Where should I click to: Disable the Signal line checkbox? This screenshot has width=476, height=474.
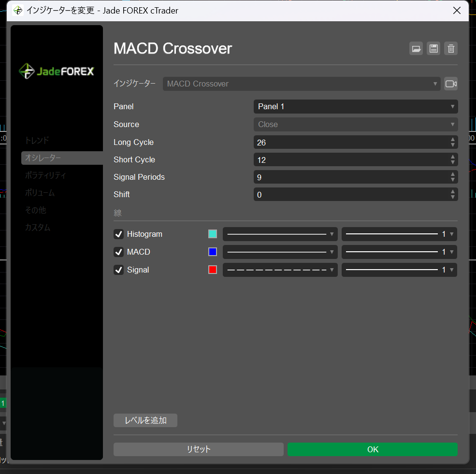[x=118, y=270]
